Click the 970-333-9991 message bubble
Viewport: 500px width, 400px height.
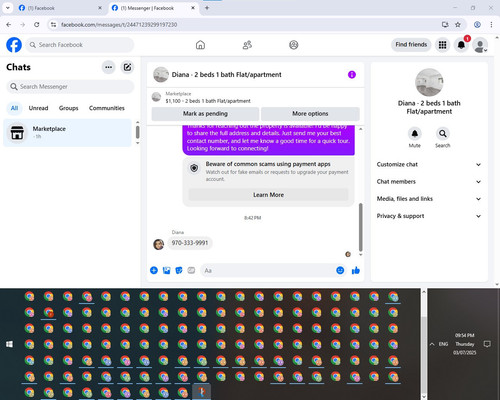190,243
